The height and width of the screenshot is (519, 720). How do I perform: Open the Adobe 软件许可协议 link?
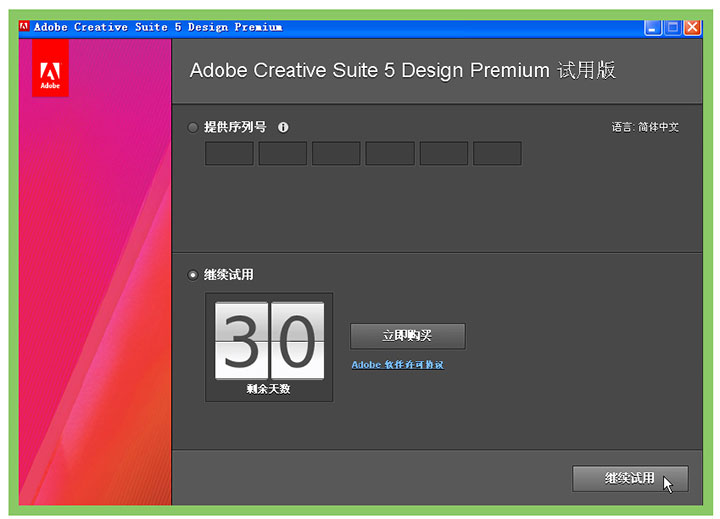coord(397,365)
